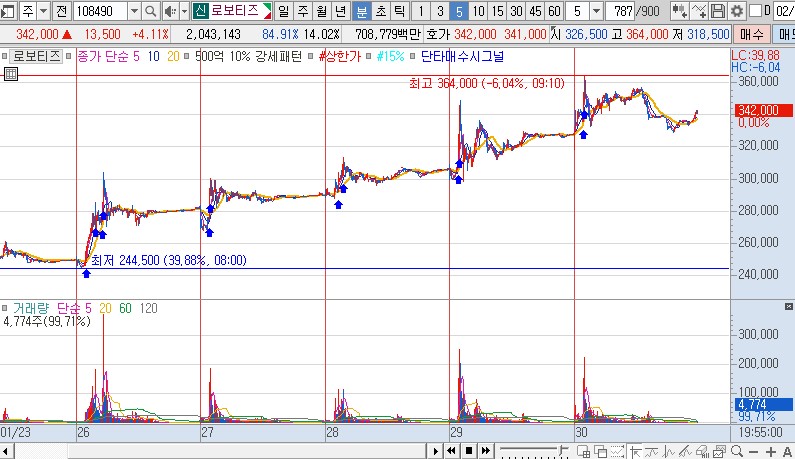Select the 15 minute interval button
This screenshot has width=795, height=459.
click(497, 11)
